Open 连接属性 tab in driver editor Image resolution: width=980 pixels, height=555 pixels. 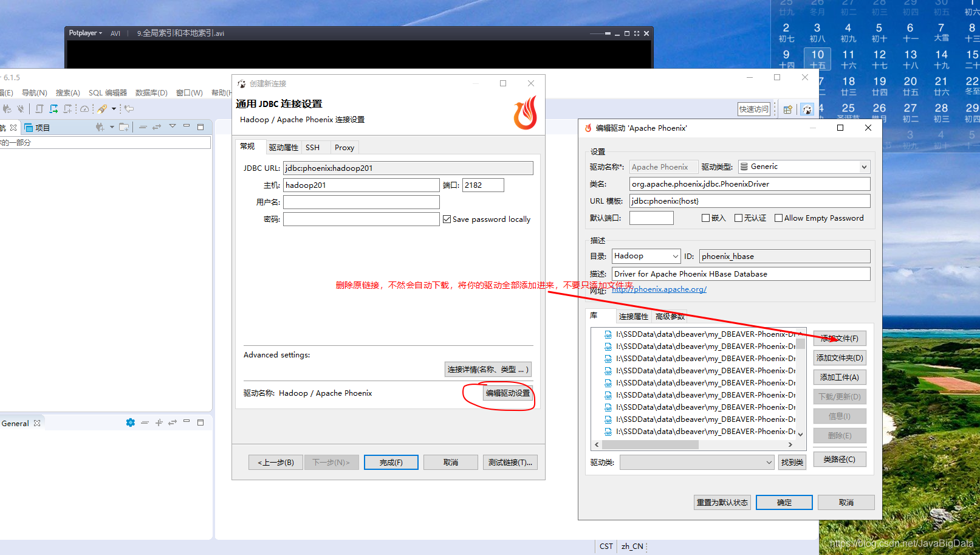pyautogui.click(x=634, y=316)
